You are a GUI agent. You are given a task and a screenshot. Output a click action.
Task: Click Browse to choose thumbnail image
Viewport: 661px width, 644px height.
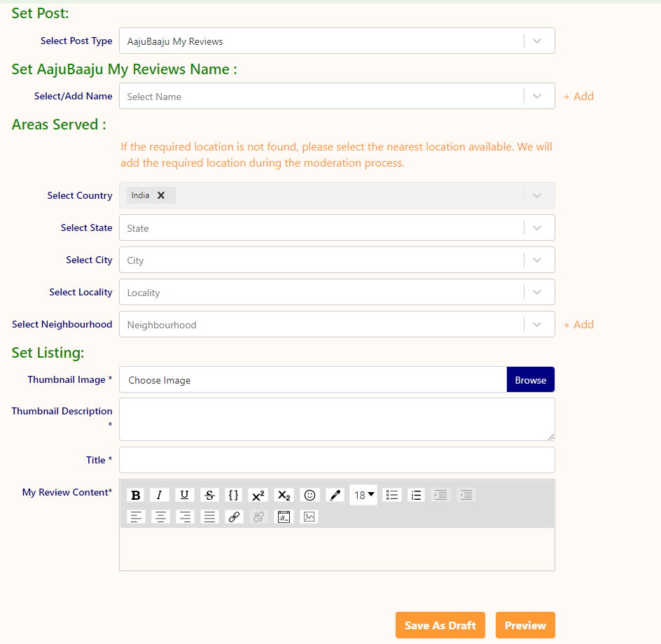point(530,379)
